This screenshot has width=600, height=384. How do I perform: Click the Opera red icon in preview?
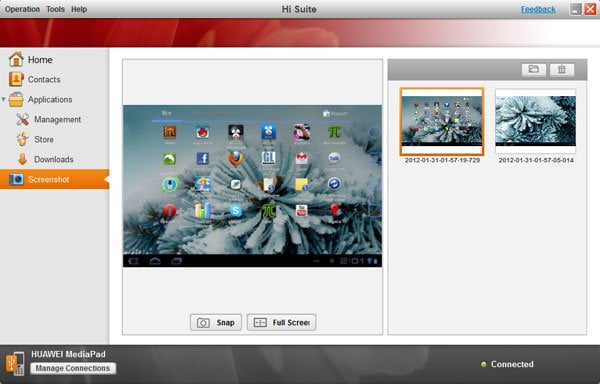pyautogui.click(x=170, y=210)
